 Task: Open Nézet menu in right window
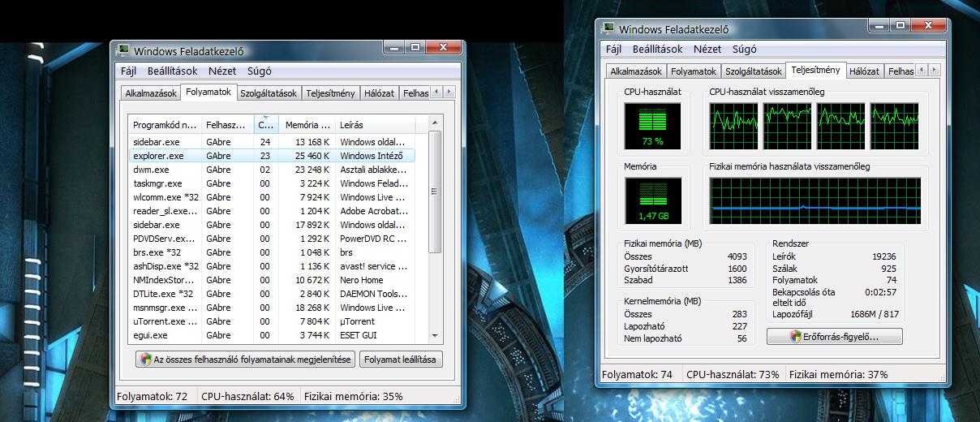click(x=707, y=49)
